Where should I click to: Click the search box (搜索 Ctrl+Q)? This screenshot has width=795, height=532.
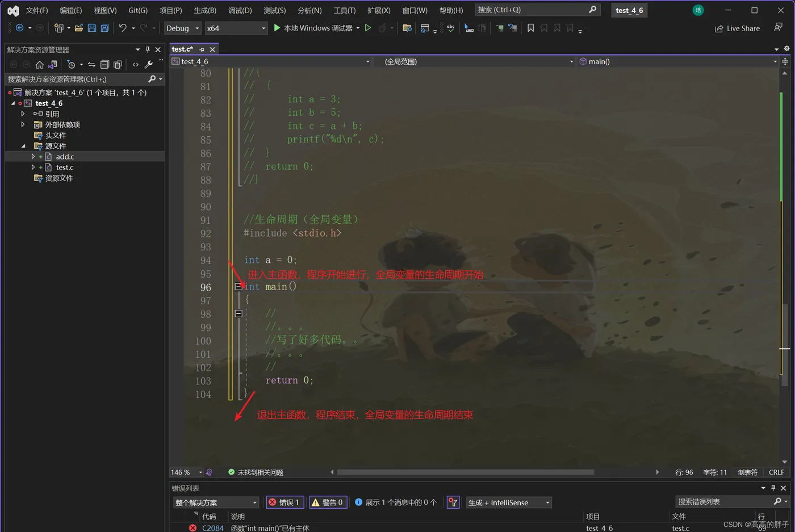click(537, 10)
